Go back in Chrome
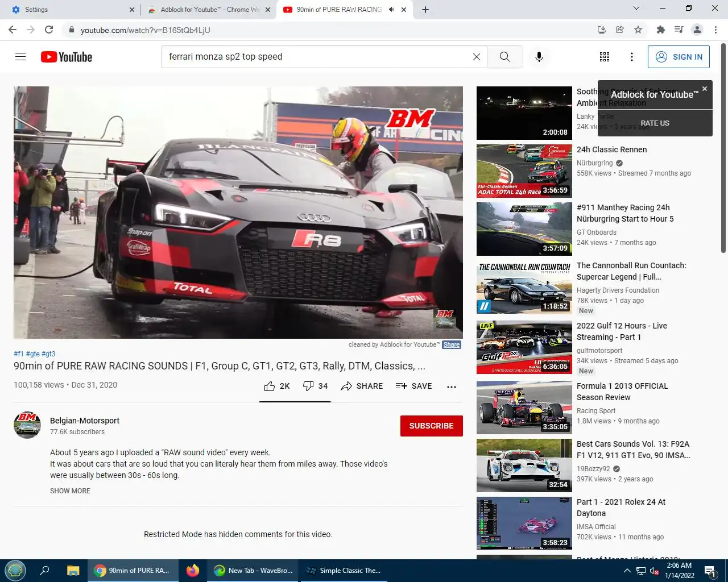The image size is (728, 582). coord(13,30)
